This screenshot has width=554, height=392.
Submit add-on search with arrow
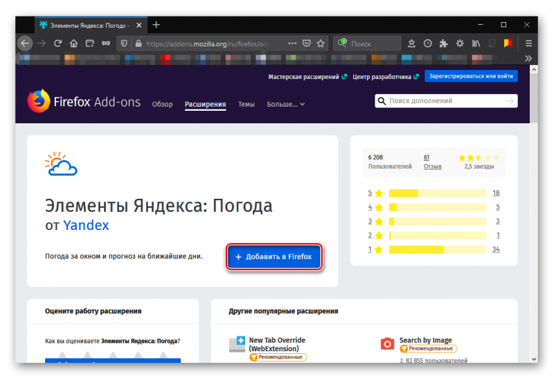tap(510, 101)
